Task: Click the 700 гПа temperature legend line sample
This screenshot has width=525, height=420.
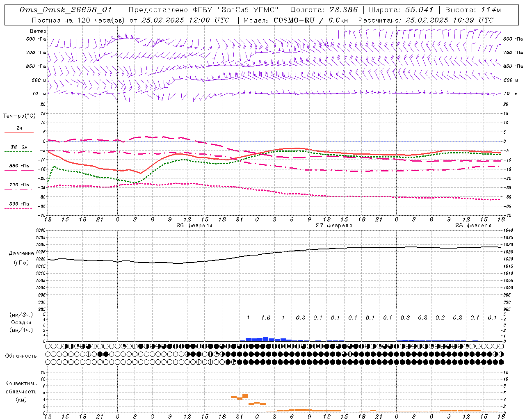Action: click(x=18, y=189)
